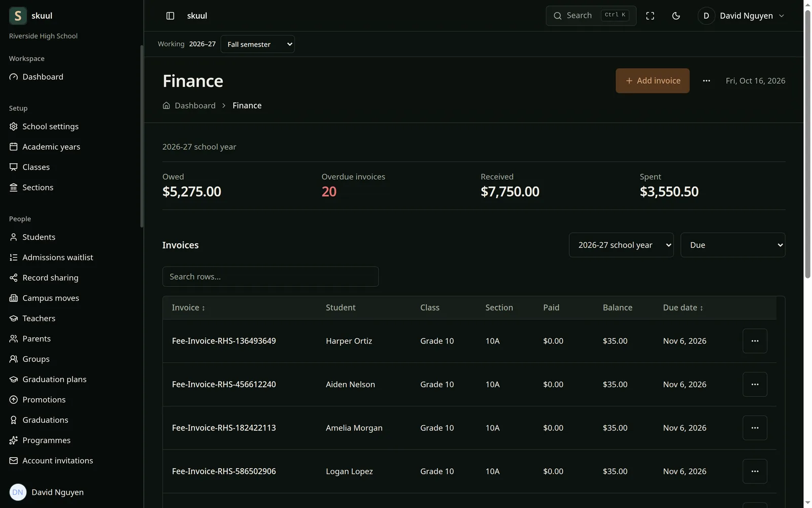Open Due status filter dropdown
812x508 pixels.
point(733,245)
